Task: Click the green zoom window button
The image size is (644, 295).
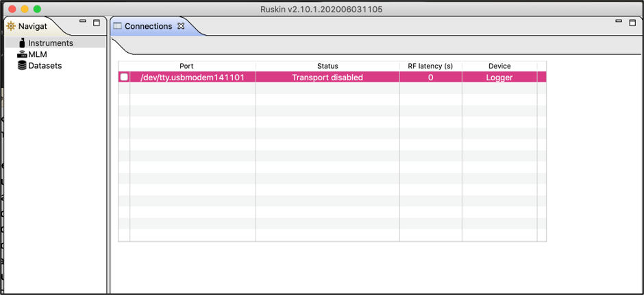Action: pyautogui.click(x=37, y=9)
